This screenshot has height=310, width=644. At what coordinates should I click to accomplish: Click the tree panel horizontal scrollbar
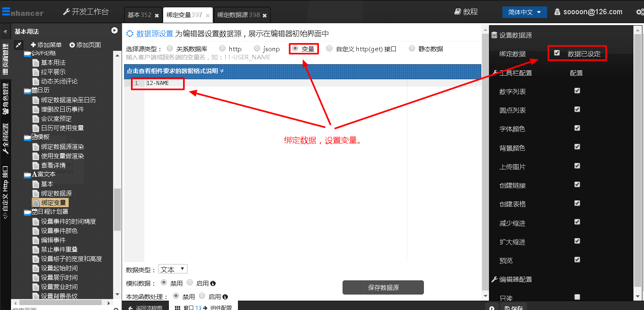pyautogui.click(x=61, y=303)
